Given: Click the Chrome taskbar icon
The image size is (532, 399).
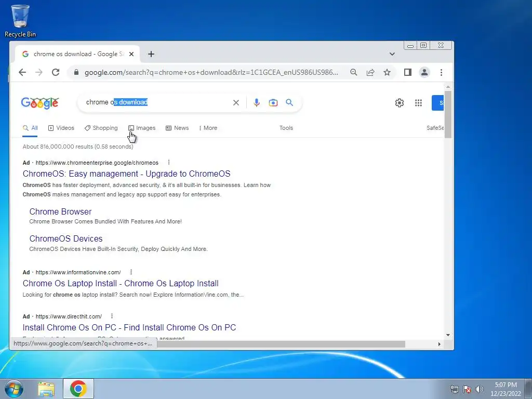Looking at the screenshot, I should (78, 389).
